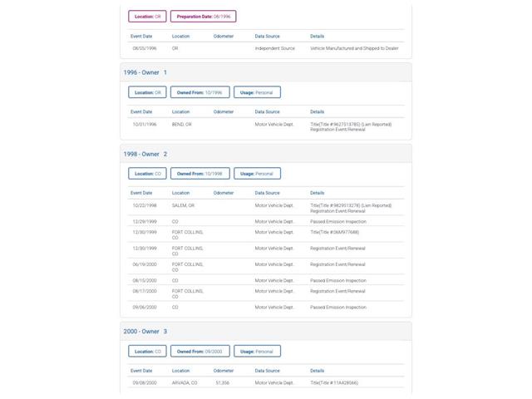
Task: Select the 'Independent Source' data source cell
Action: pos(275,48)
